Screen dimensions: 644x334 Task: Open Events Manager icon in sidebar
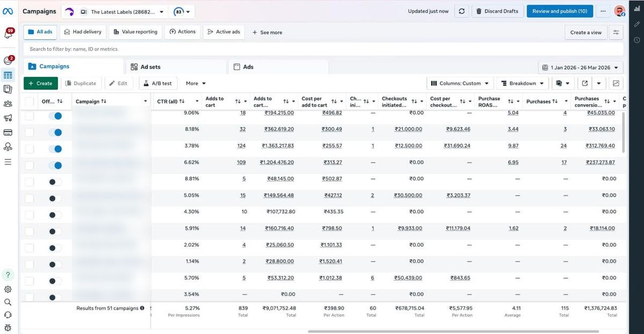click(x=8, y=147)
